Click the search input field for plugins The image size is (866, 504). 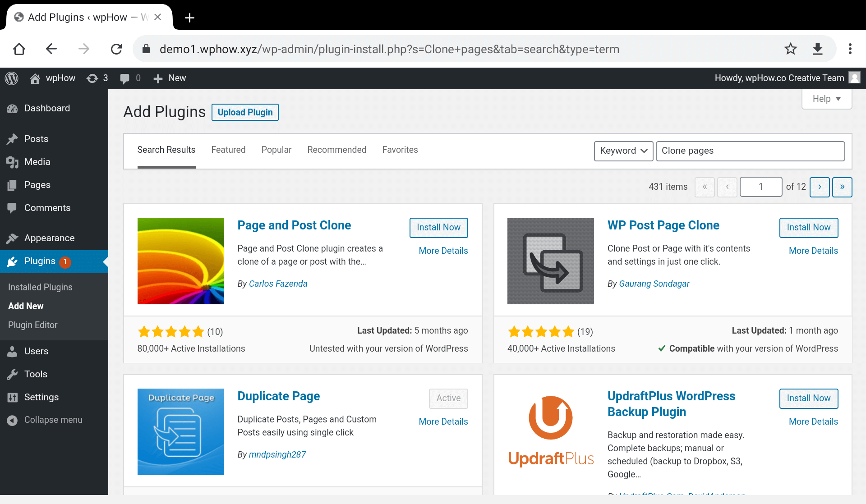click(750, 151)
